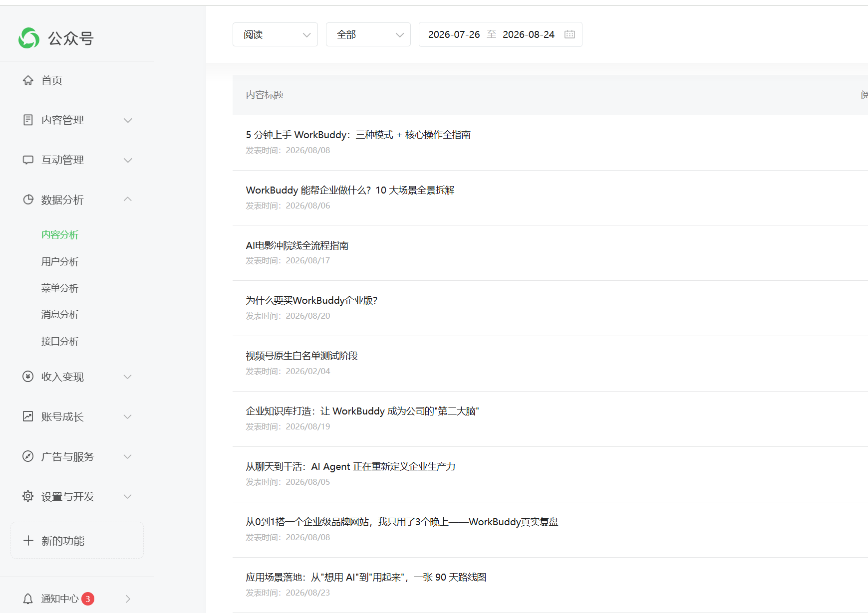868x613 pixels.
Task: Open the 通知中心 label
Action: (x=60, y=599)
